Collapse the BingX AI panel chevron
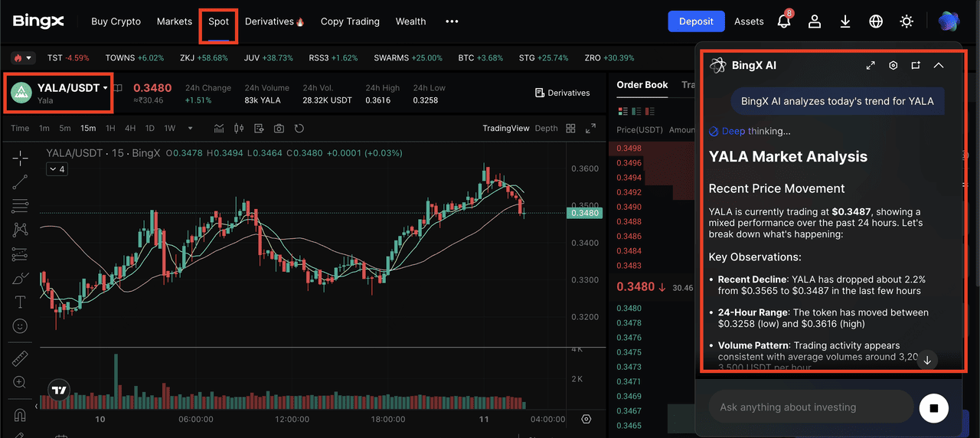Image resolution: width=980 pixels, height=438 pixels. pos(939,66)
